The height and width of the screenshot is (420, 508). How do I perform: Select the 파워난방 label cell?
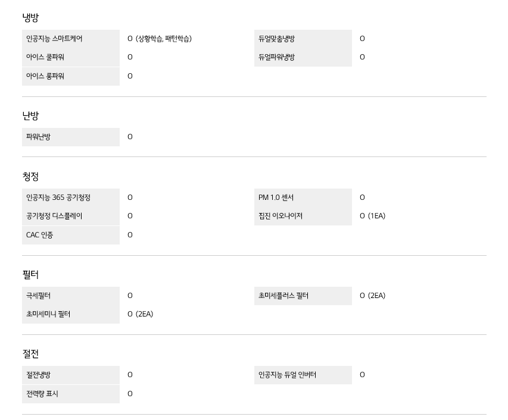71,137
